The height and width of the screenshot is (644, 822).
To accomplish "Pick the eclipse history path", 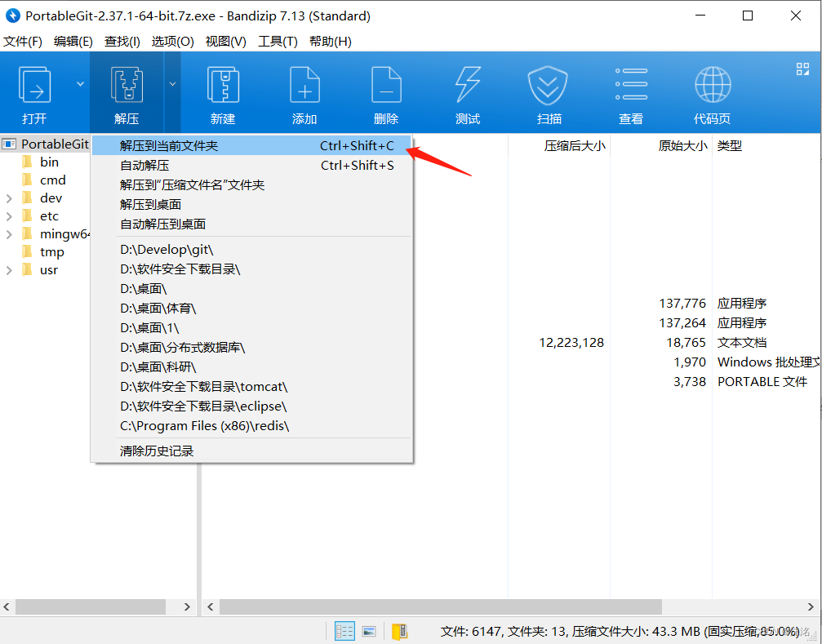I will [251, 406].
